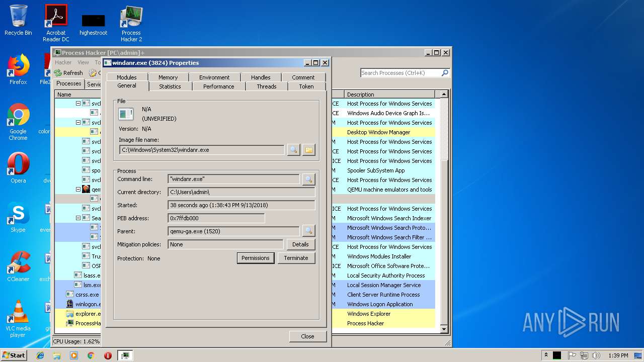Open file location folder button

point(309,150)
